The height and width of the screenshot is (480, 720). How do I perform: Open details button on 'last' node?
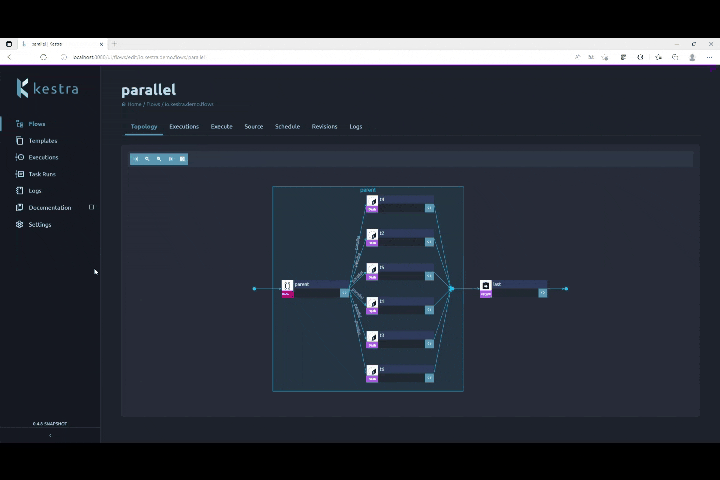pyautogui.click(x=543, y=293)
